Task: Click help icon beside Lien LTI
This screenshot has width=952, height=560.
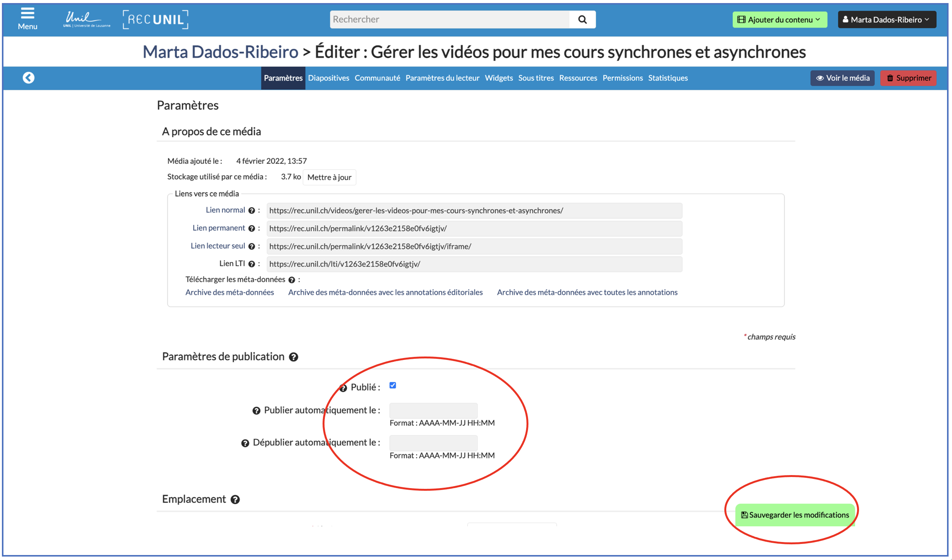Action: [x=251, y=264]
